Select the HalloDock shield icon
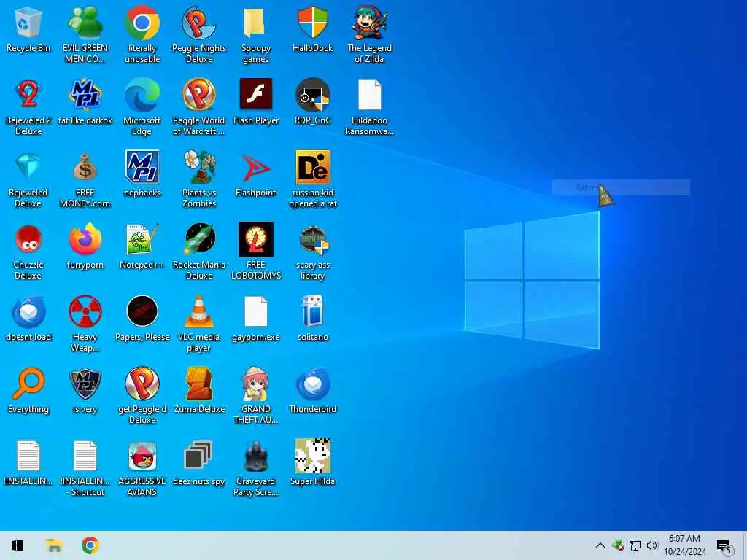The width and height of the screenshot is (747, 560). (312, 23)
